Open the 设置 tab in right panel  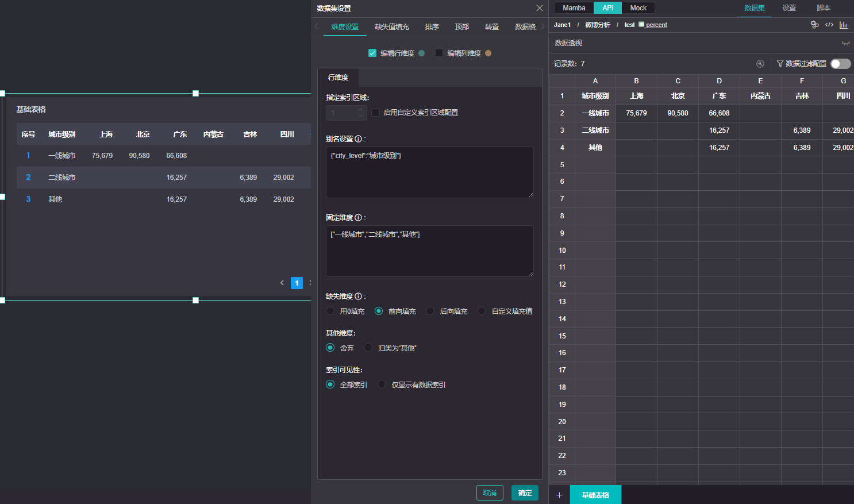point(789,8)
